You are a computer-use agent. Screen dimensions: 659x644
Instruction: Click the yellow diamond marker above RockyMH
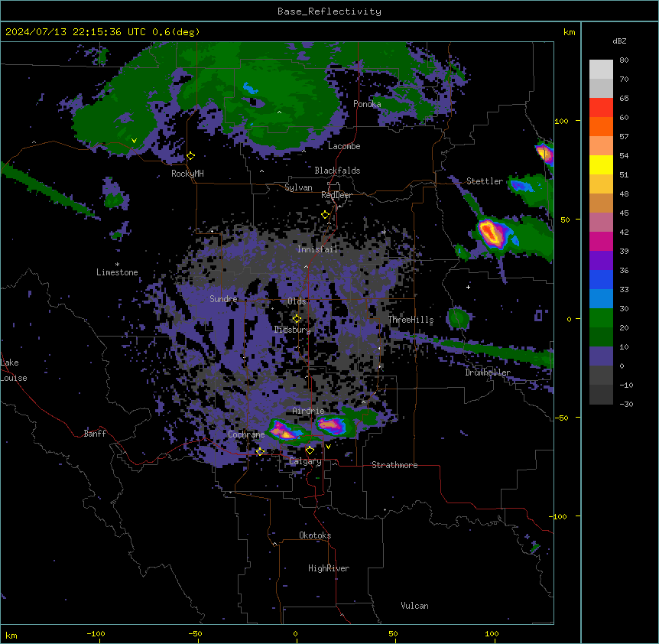[191, 156]
